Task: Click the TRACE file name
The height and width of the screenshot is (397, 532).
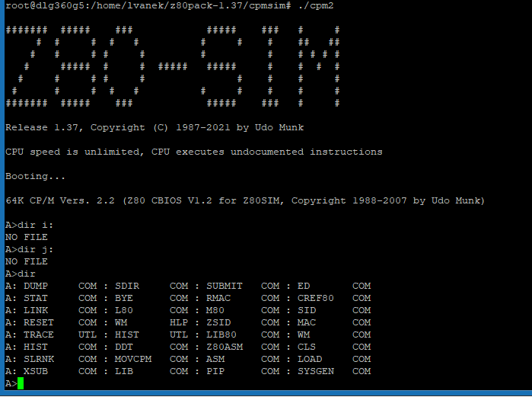Action: click(x=39, y=335)
